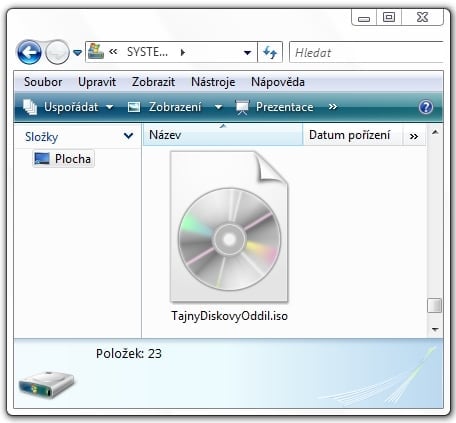
Task: Click the drive icon in details pane
Action: 46,384
